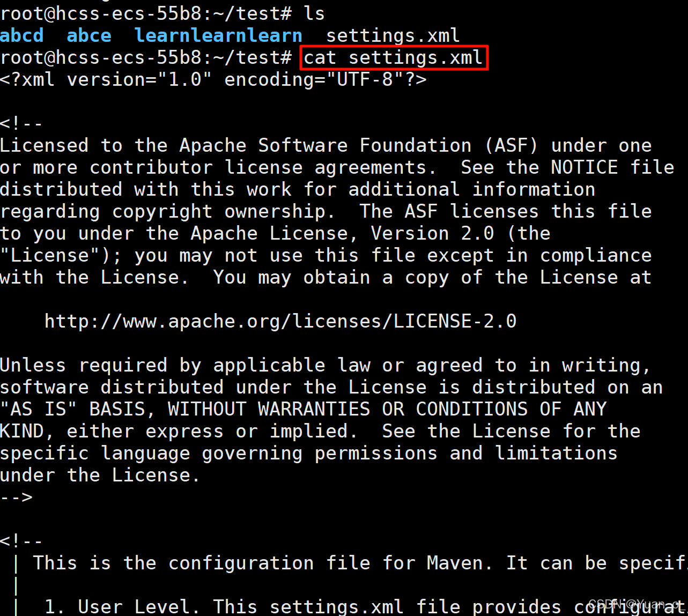Click the Apache license URL text
This screenshot has height=616, width=688.
pyautogui.click(x=280, y=321)
